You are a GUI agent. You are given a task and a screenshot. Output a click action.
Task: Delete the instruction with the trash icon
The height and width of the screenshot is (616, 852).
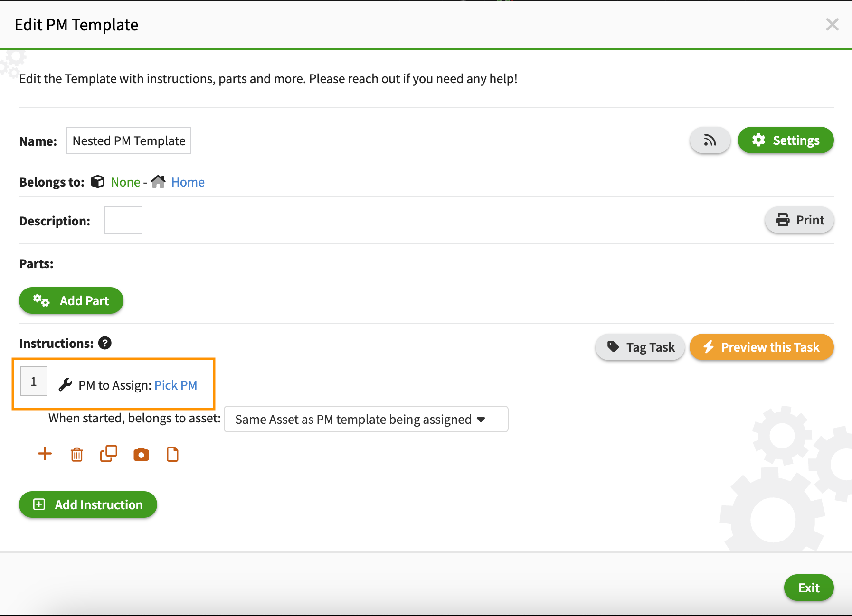tap(76, 454)
